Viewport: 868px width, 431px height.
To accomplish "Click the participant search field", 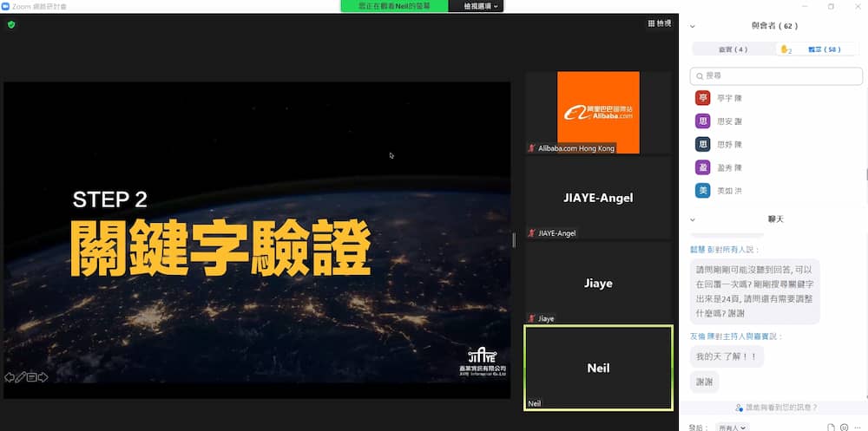I will coord(776,75).
